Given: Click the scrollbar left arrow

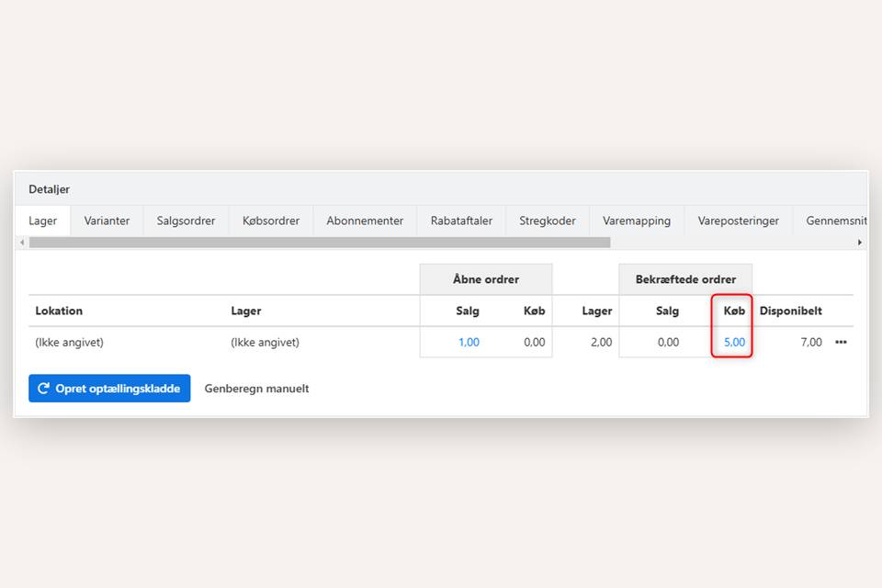Looking at the screenshot, I should pos(22,243).
